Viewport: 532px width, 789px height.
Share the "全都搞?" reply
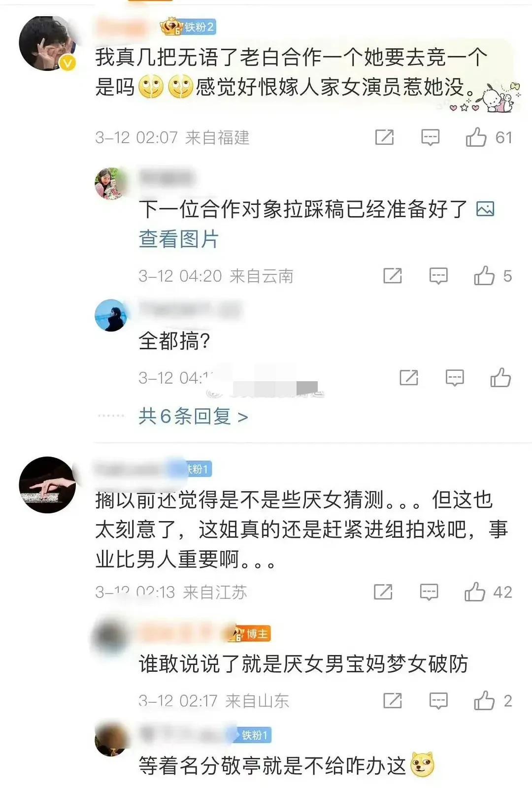(409, 378)
